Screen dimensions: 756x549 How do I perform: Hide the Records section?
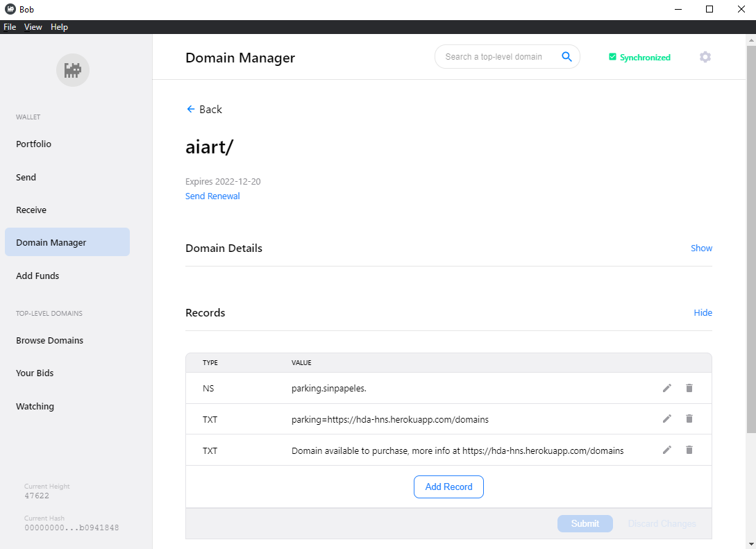click(x=703, y=312)
